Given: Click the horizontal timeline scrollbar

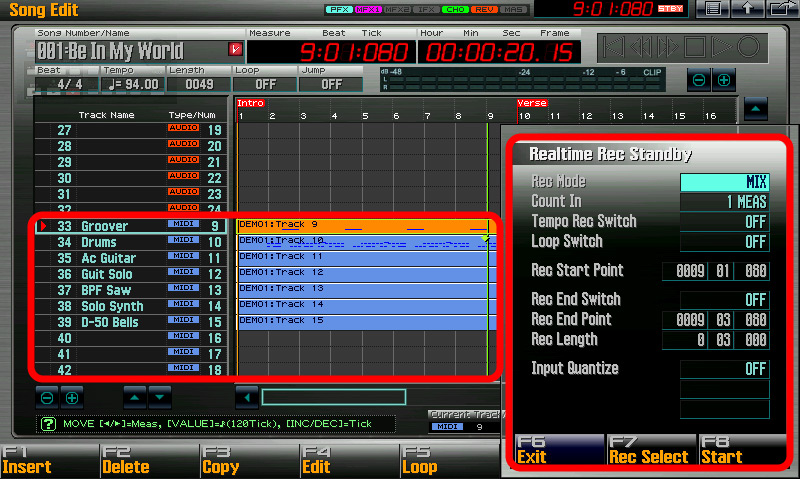Looking at the screenshot, I should click(x=334, y=397).
